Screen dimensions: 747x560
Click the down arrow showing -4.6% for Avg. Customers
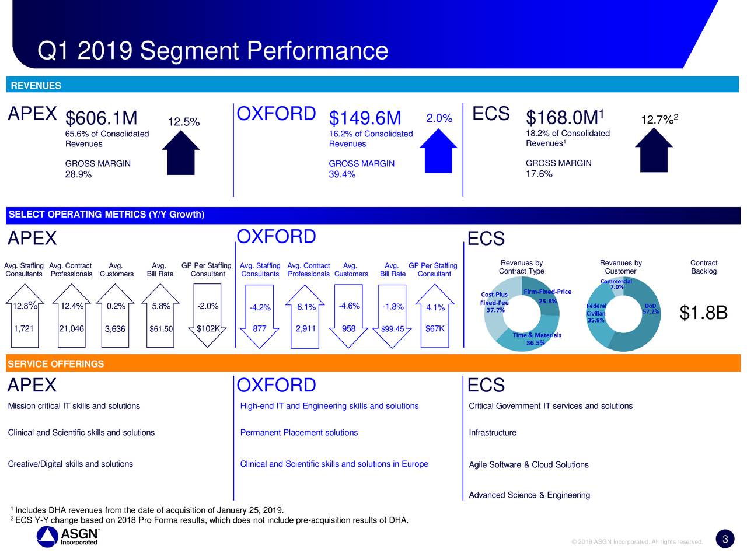348,315
